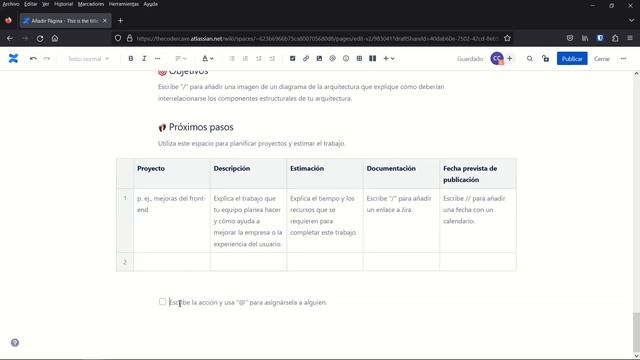Click the user avatar in editor toolbar
The image size is (640, 360).
pyautogui.click(x=497, y=59)
